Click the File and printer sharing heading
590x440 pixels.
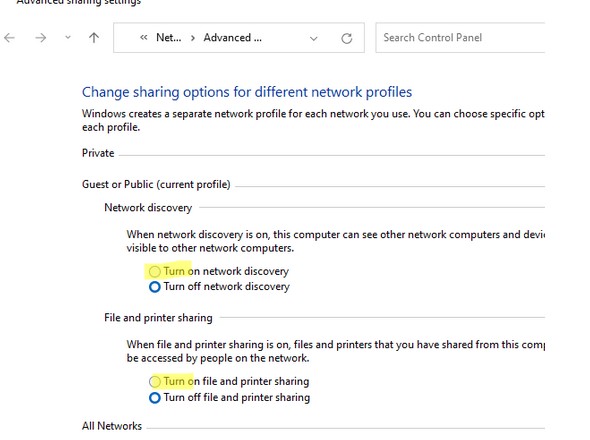(158, 318)
